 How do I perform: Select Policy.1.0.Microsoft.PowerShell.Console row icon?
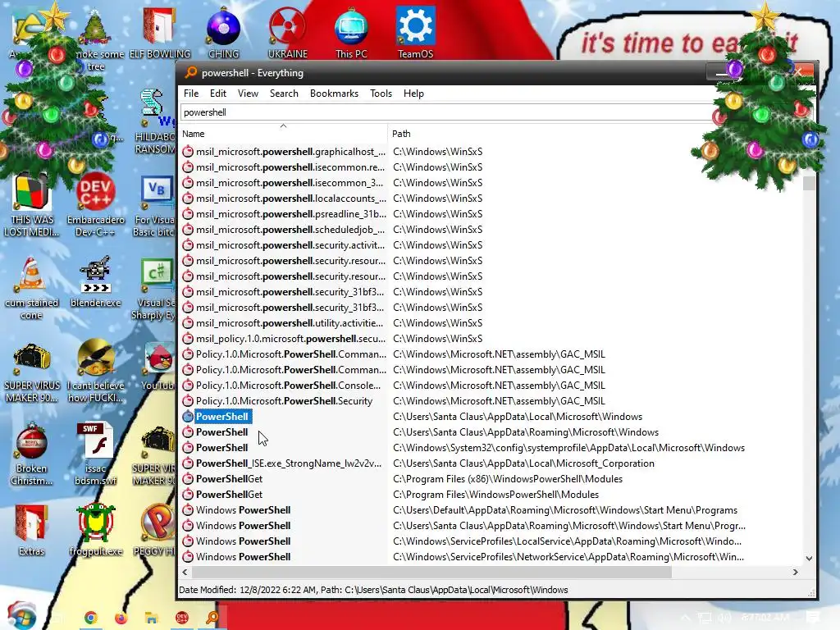(188, 386)
